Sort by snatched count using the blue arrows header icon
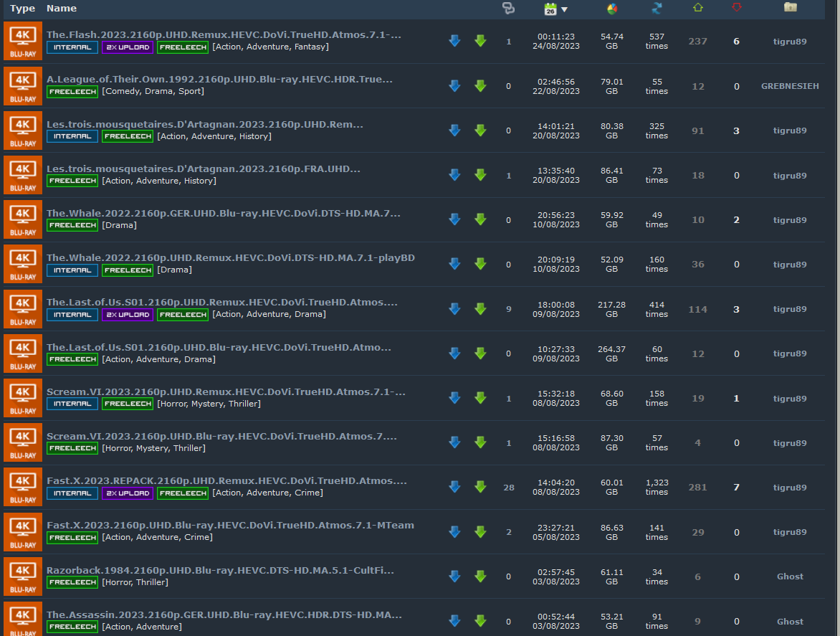The image size is (840, 636). [657, 8]
